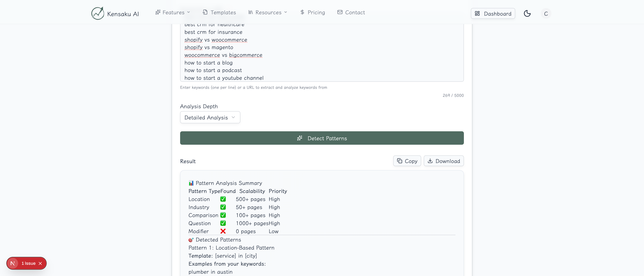644x276 pixels.
Task: Click the Location pattern green checkmark
Action: [x=223, y=199]
